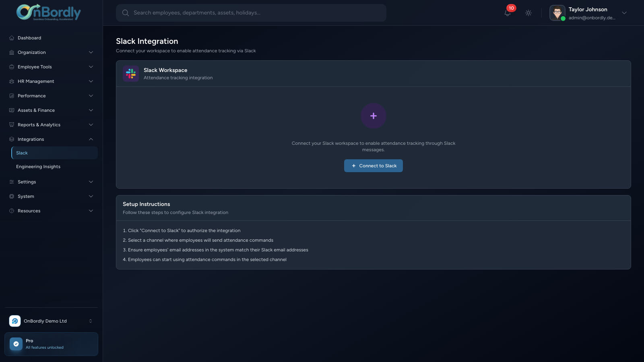The image size is (644, 362).
Task: Expand the Performance chevron
Action: (x=91, y=96)
